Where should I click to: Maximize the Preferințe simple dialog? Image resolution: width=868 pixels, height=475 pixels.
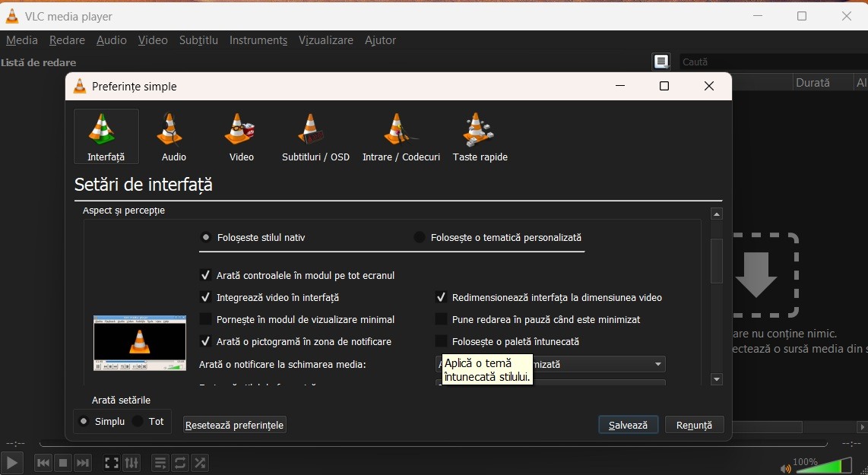(x=664, y=86)
